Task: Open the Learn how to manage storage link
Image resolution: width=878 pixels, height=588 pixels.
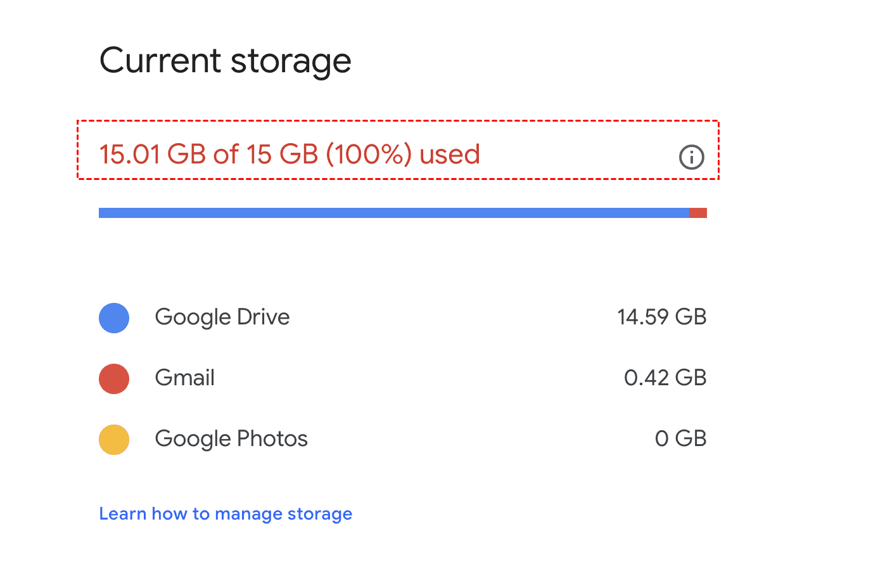Action: tap(226, 514)
